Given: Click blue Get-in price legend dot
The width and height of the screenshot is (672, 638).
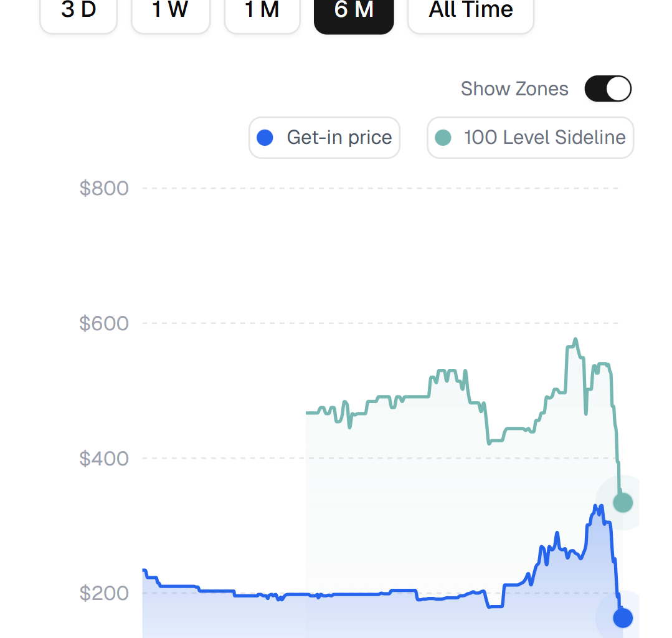Looking at the screenshot, I should pos(265,138).
